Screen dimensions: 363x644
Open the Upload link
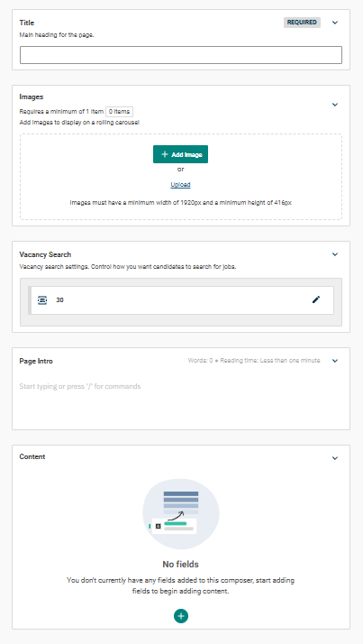(x=180, y=185)
